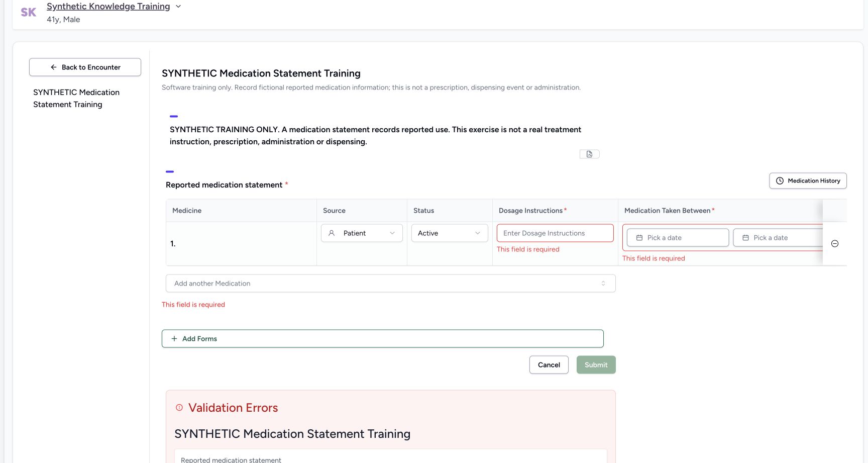The image size is (868, 463).
Task: Click the Source column header
Action: click(x=334, y=211)
